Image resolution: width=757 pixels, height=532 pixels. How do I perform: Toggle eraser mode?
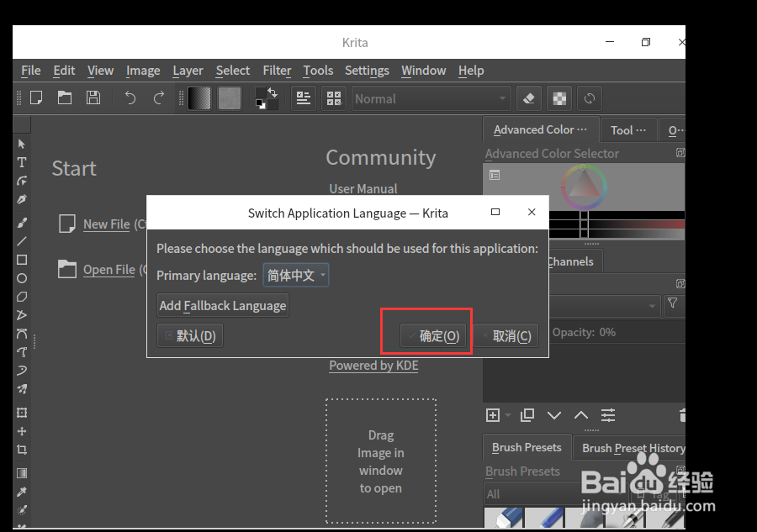tap(529, 98)
